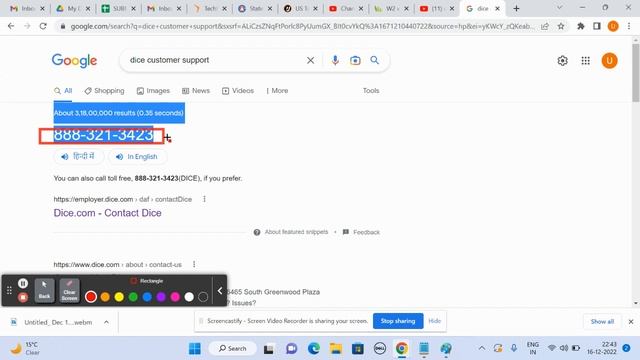Clear the Google search box text
This screenshot has height=360, width=640.
(x=310, y=60)
